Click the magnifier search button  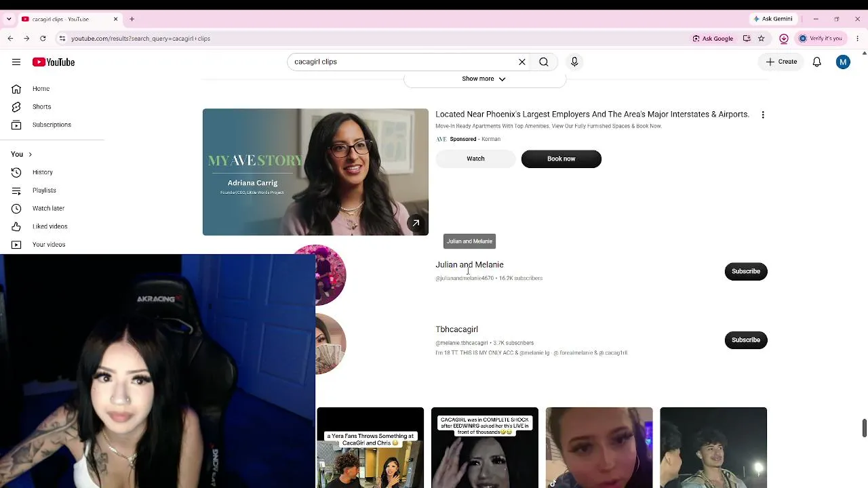point(544,62)
